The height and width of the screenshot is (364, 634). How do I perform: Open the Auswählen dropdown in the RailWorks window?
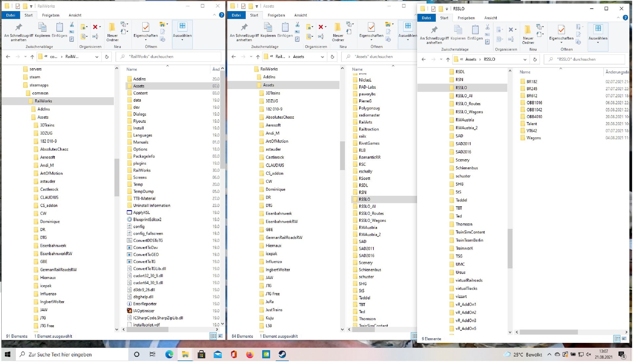pos(182,36)
